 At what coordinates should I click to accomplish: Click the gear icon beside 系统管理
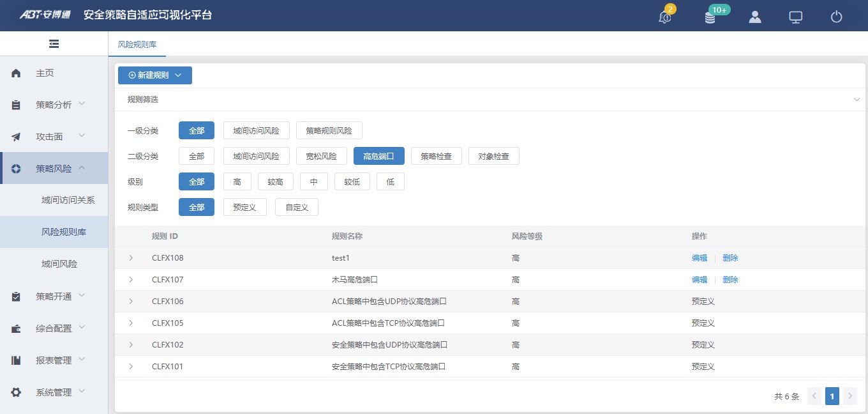[x=17, y=392]
